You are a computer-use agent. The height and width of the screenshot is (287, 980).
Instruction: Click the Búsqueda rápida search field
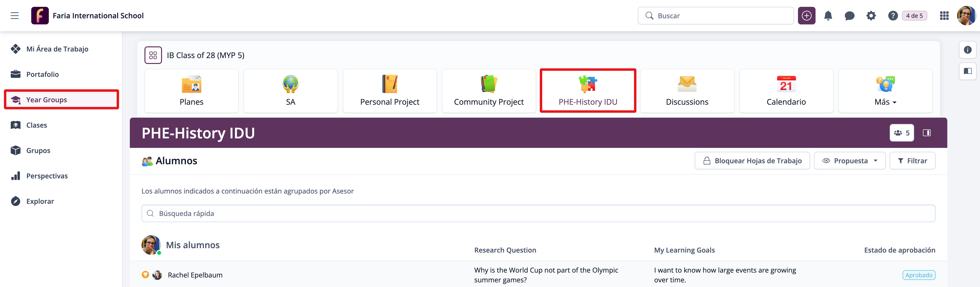(538, 214)
